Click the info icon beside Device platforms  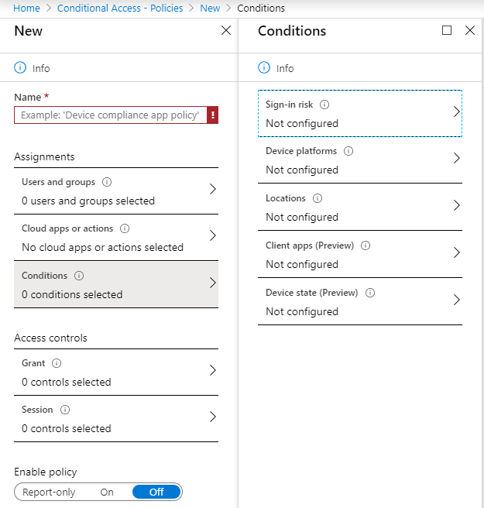(348, 151)
